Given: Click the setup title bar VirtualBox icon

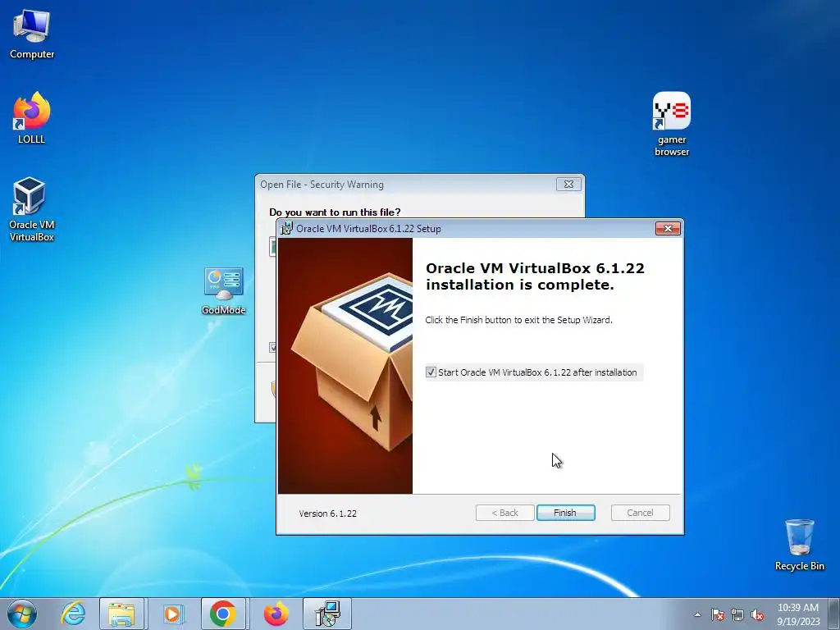Looking at the screenshot, I should (x=286, y=228).
